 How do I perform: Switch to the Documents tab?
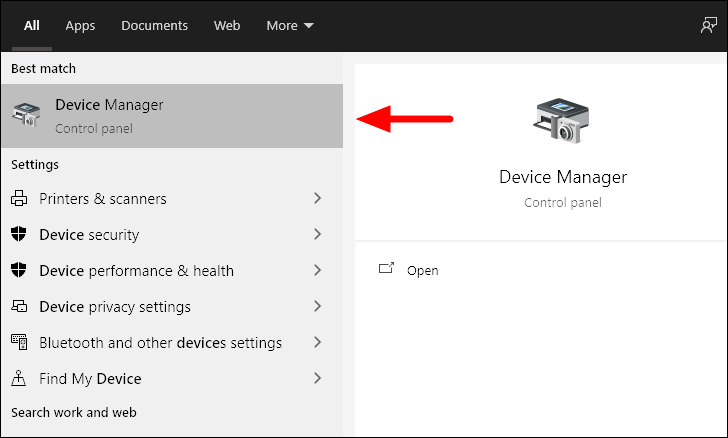[x=154, y=26]
